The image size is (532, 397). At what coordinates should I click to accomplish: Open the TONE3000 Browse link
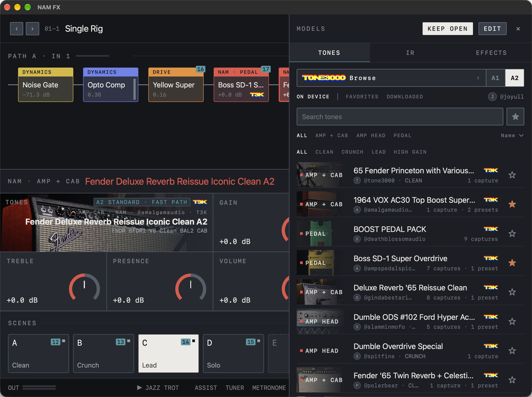(391, 78)
